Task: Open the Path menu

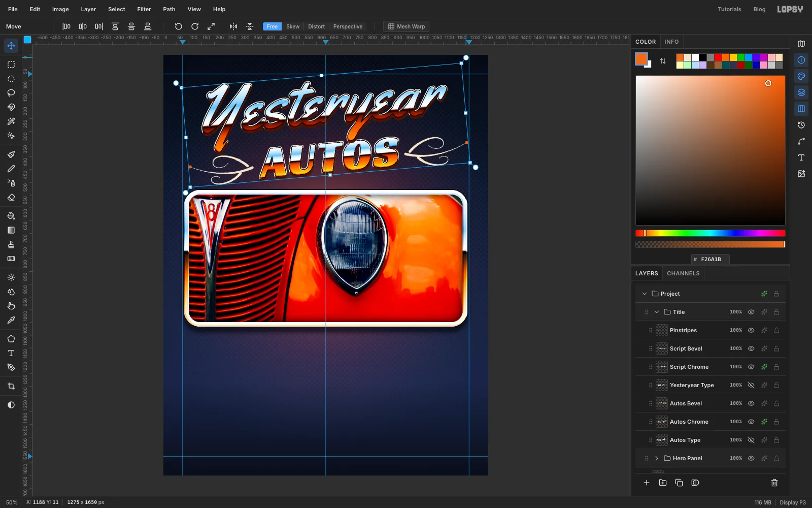Action: click(169, 9)
